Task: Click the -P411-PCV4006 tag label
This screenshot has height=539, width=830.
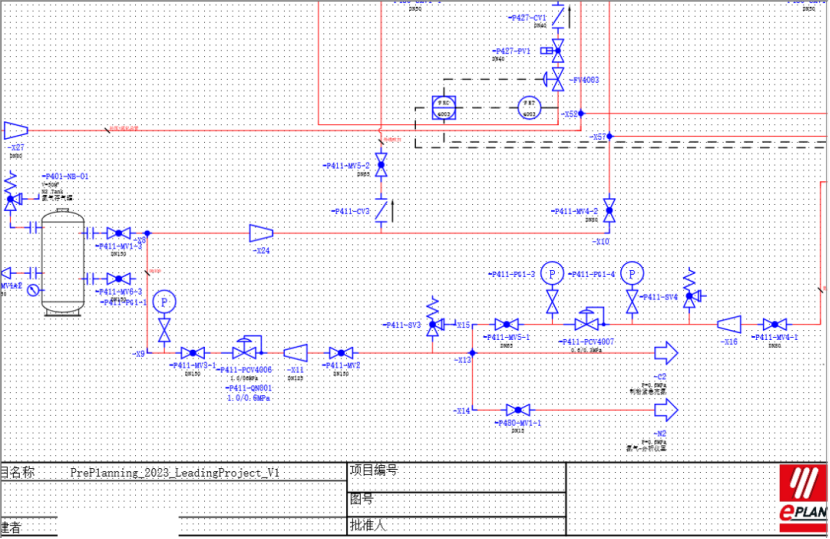Action: [x=244, y=370]
